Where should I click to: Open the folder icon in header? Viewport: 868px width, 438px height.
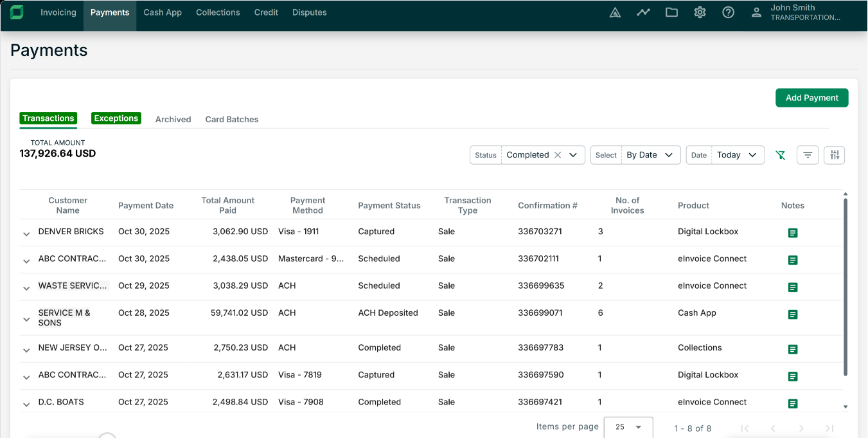671,12
